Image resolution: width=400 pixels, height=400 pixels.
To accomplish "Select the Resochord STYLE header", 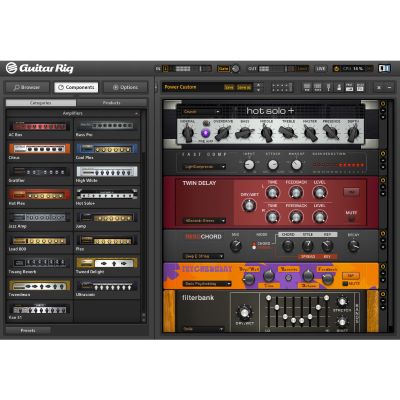I will 307,235.
